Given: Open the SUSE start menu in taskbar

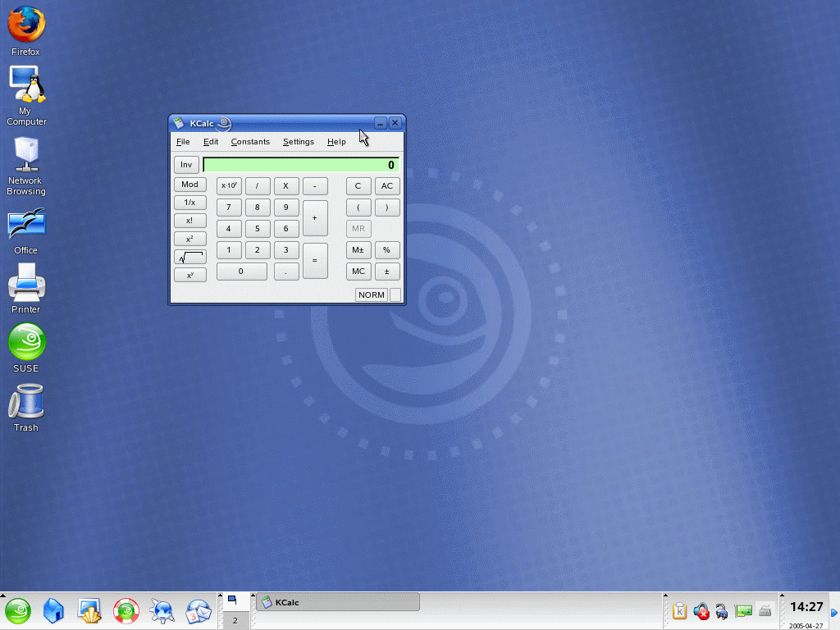Looking at the screenshot, I should coord(18,611).
